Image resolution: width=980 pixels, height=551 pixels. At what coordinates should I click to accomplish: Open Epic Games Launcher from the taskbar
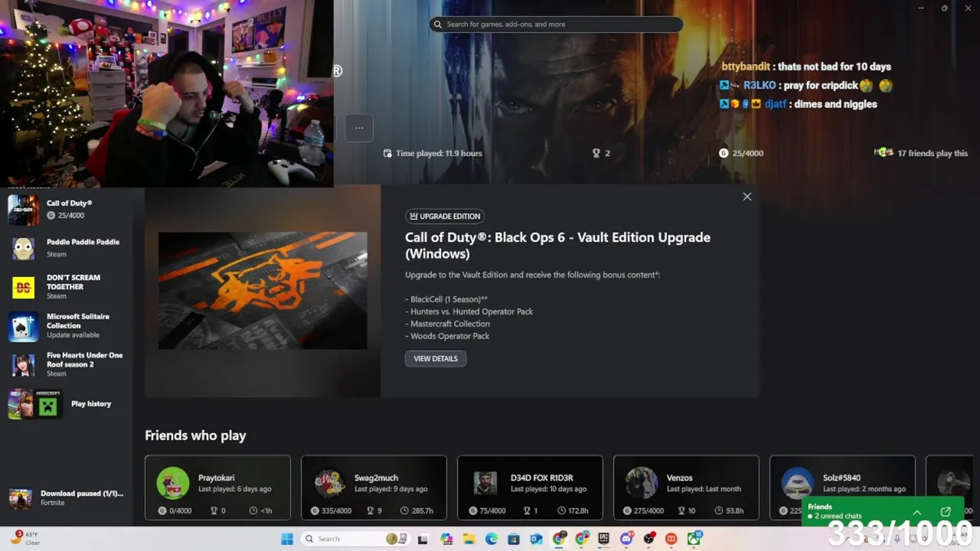click(x=604, y=539)
